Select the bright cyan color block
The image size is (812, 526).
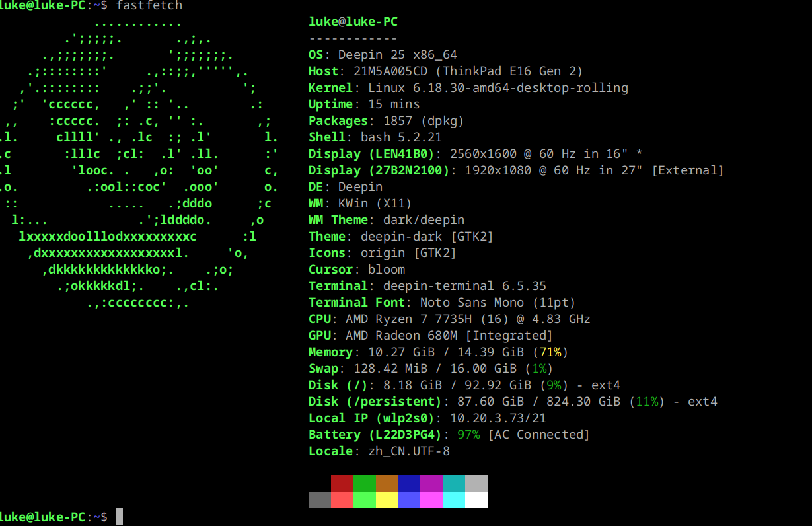[x=454, y=500]
